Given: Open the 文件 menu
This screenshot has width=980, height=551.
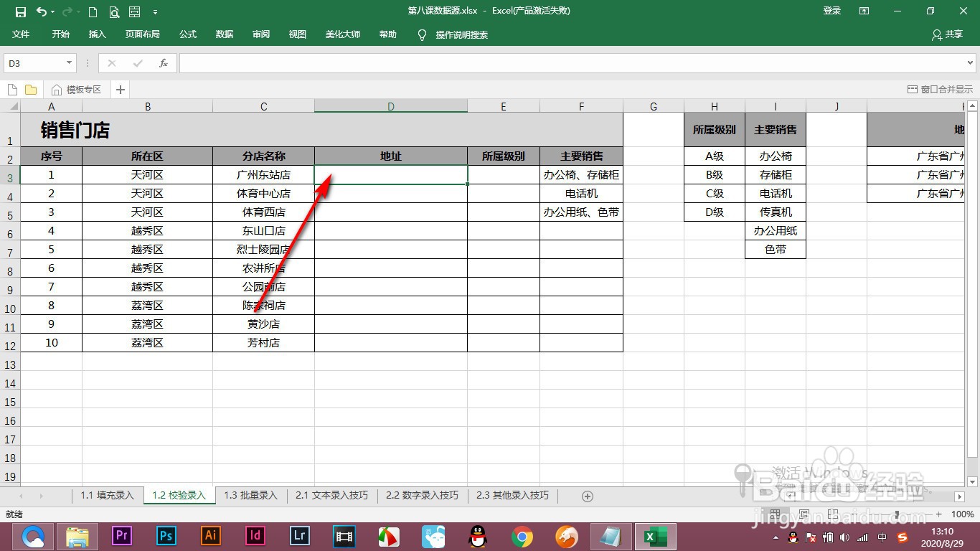Looking at the screenshot, I should (21, 34).
